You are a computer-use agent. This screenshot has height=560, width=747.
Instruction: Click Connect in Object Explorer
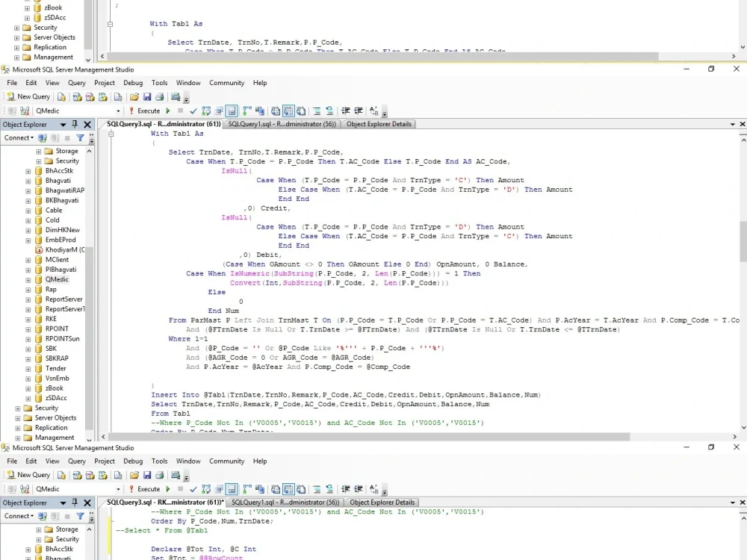click(x=17, y=138)
